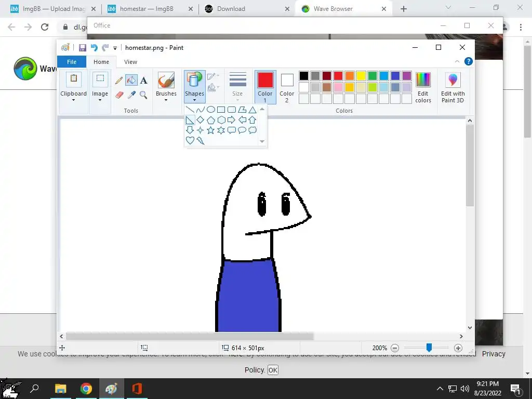Select the Eraser tool
This screenshot has height=399, width=532.
[119, 95]
